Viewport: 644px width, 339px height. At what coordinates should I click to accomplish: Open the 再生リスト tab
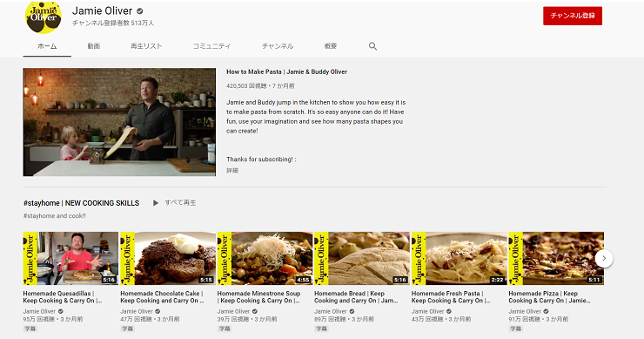coord(146,46)
